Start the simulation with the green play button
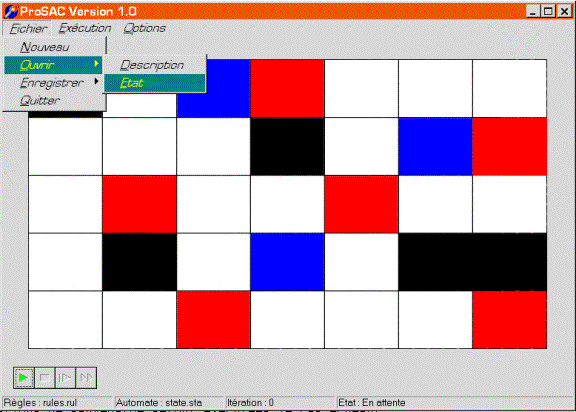576x412 pixels. [24, 377]
